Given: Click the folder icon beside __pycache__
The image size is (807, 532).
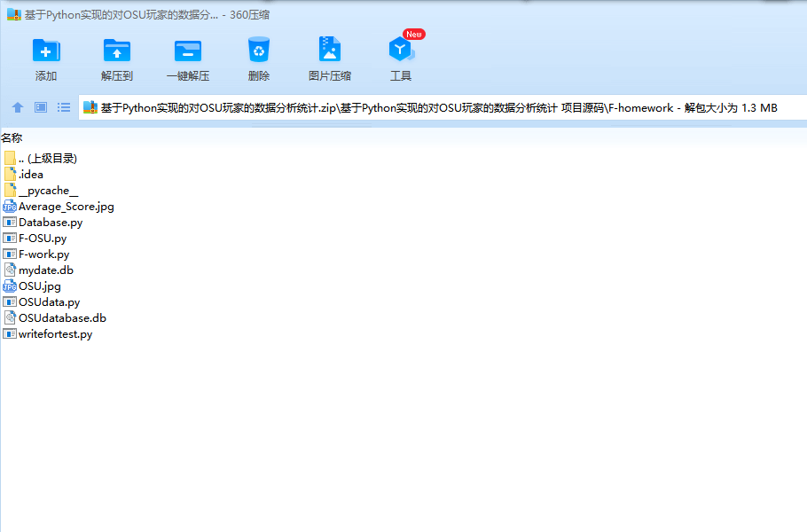Looking at the screenshot, I should (10, 190).
